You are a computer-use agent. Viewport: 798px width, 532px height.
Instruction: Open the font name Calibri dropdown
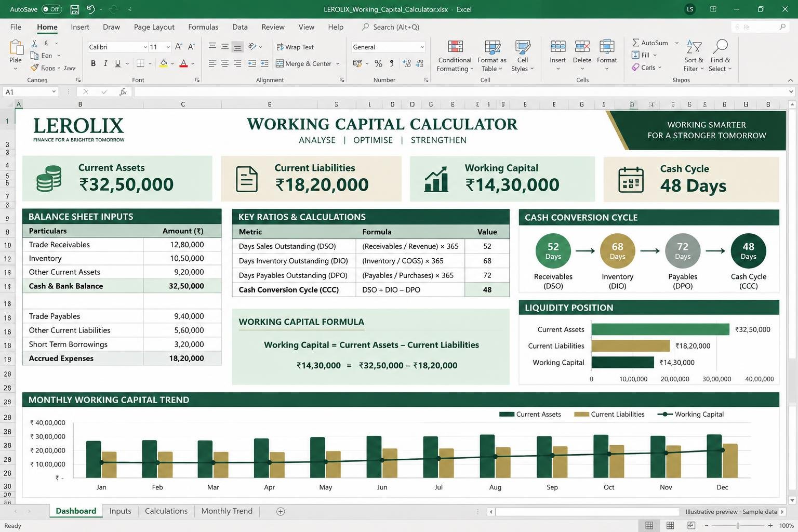(x=145, y=47)
